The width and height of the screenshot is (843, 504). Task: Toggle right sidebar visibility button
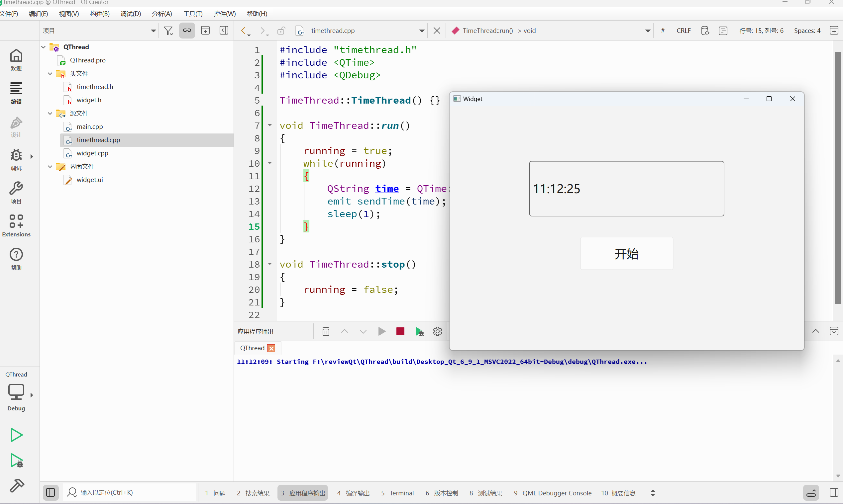833,492
